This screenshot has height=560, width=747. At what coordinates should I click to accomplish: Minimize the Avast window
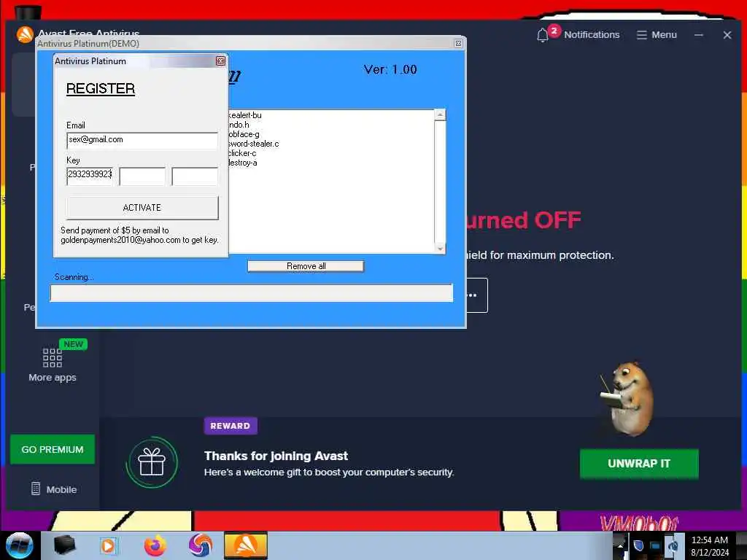698,35
